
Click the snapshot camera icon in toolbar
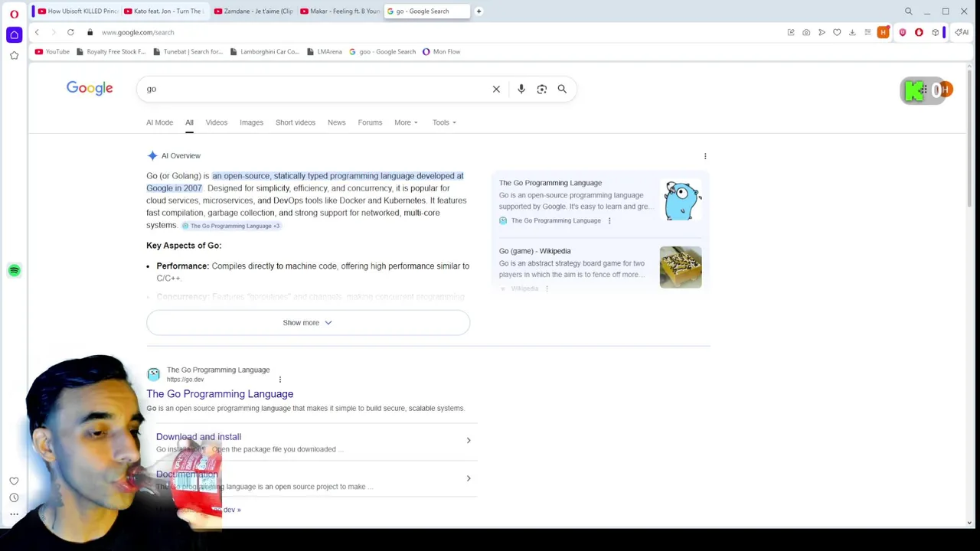coord(806,32)
